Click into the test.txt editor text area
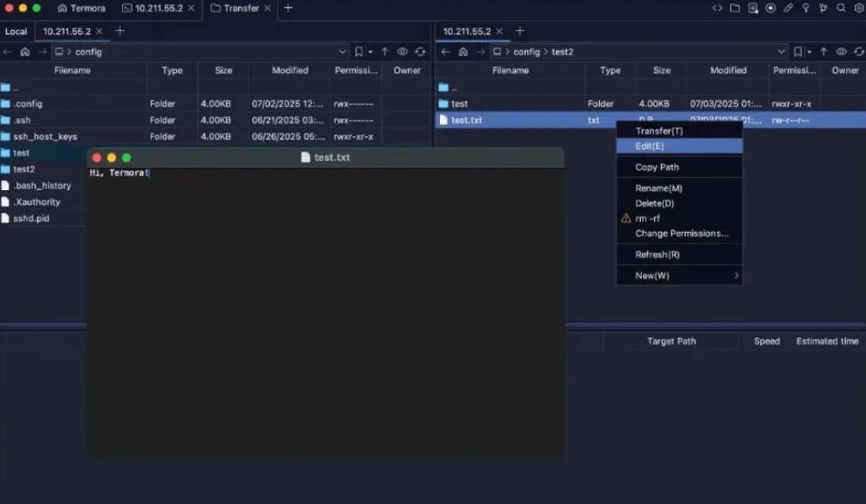The image size is (866, 504). tap(326, 312)
